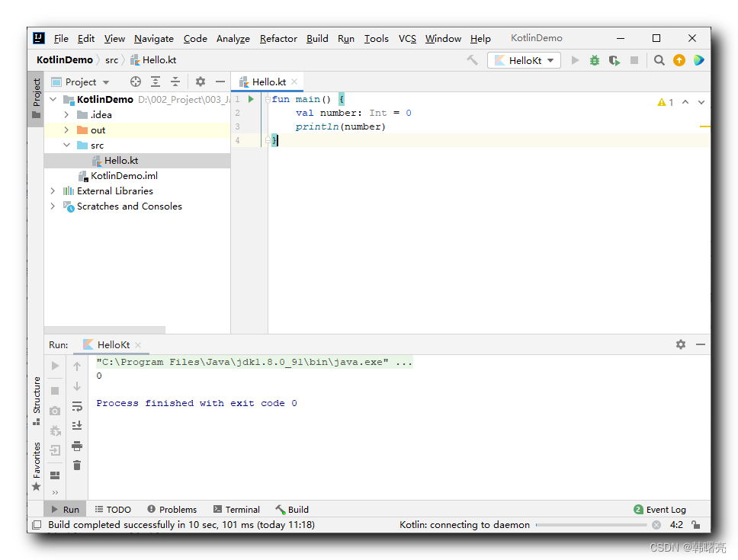Open the Terminal tool window
This screenshot has height=560, width=738.
(x=236, y=510)
